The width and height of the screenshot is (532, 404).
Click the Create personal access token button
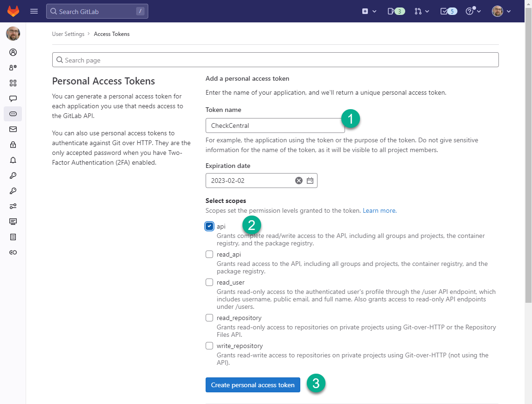click(x=253, y=385)
